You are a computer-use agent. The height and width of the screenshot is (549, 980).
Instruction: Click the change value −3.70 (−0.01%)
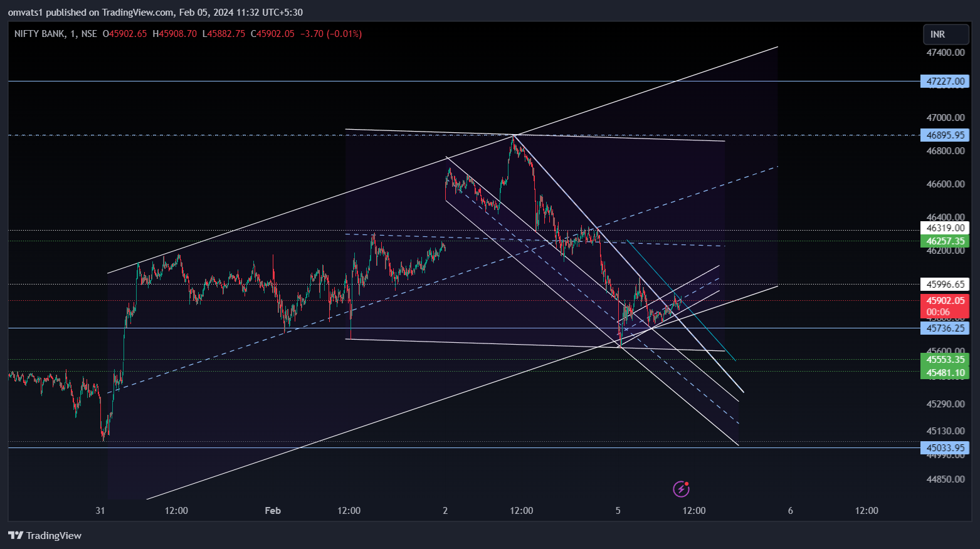330,34
